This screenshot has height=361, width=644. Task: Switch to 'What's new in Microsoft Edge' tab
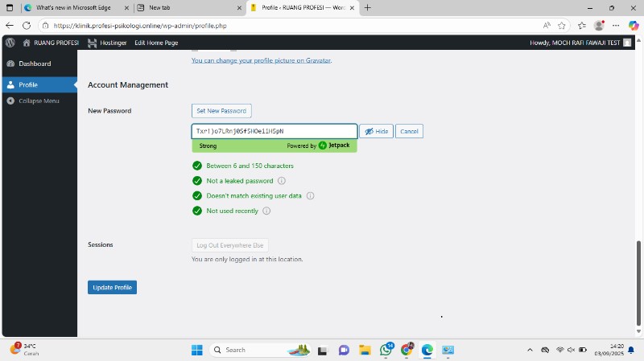pos(72,7)
